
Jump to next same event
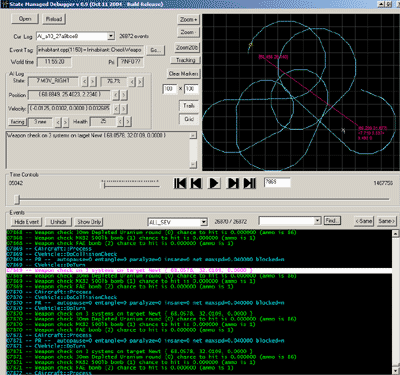coord(387,221)
